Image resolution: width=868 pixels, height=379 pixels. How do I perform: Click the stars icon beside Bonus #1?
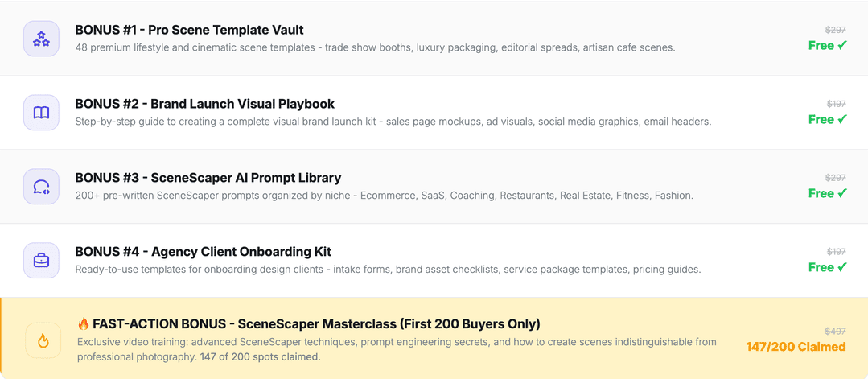coord(41,39)
